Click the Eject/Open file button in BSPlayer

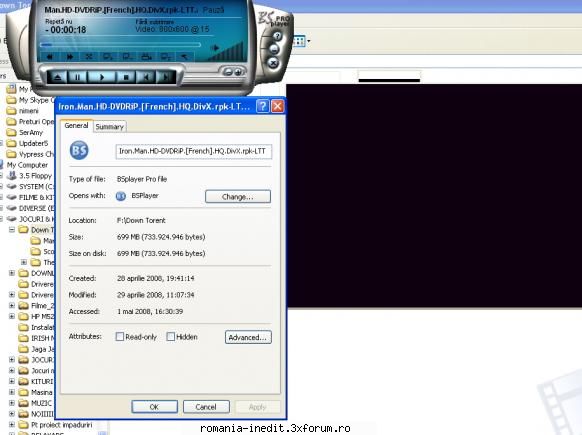click(58, 78)
